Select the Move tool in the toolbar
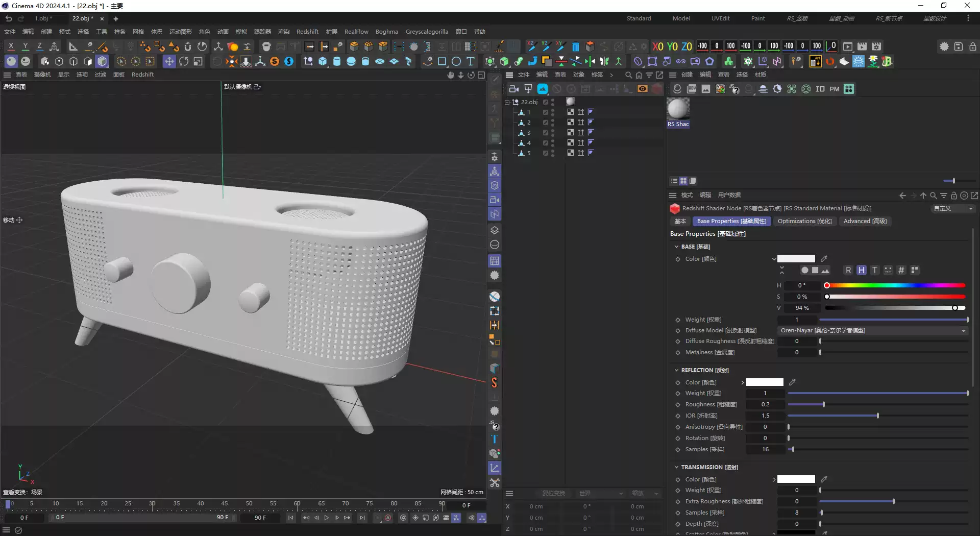Viewport: 980px width, 536px height. [x=169, y=61]
